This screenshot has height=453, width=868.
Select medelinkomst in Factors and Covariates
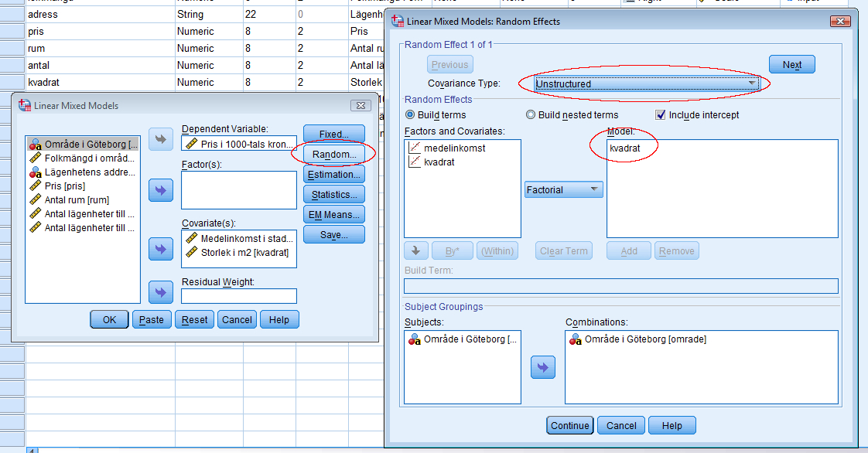click(454, 148)
